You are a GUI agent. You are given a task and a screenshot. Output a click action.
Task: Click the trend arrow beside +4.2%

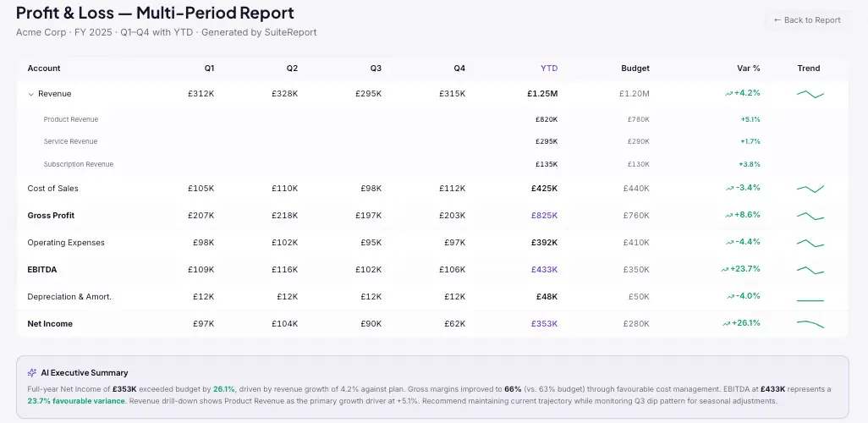(729, 94)
